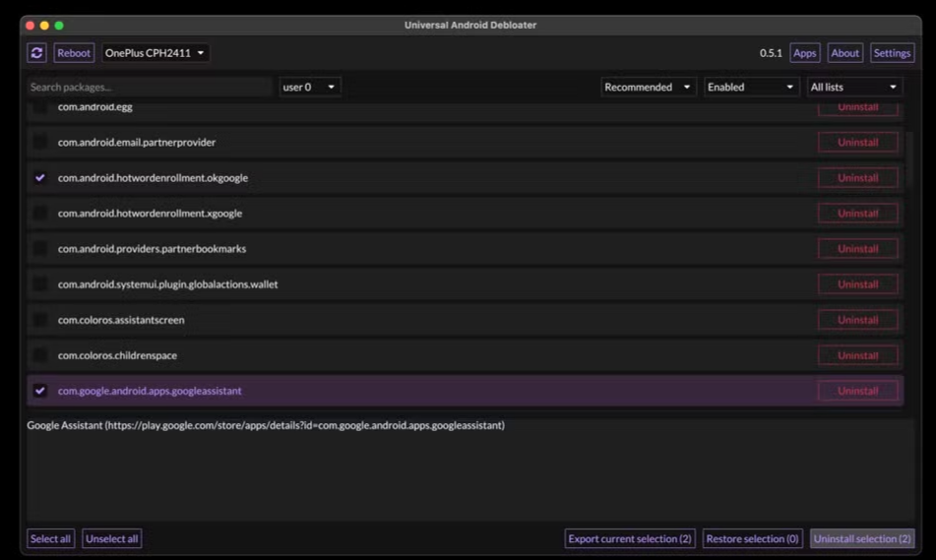Open the Enabled state dropdown
The height and width of the screenshot is (560, 936).
point(750,88)
